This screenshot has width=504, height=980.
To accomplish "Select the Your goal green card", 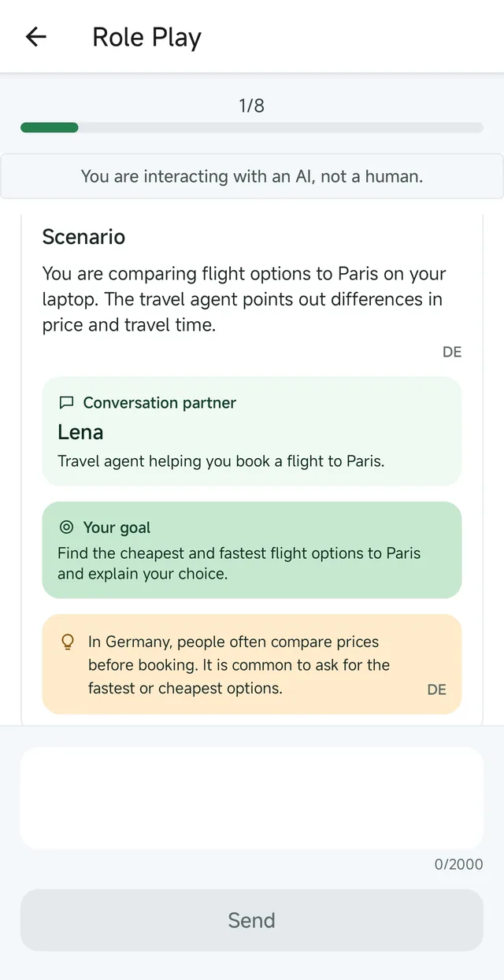I will pos(252,550).
